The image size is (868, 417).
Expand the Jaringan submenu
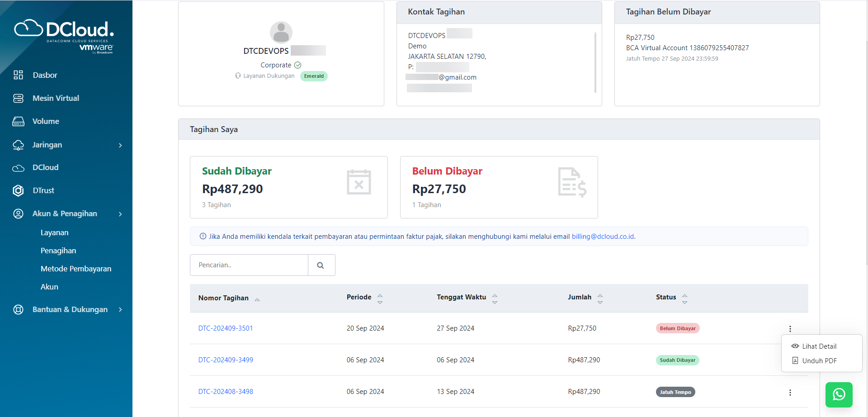[x=68, y=145]
